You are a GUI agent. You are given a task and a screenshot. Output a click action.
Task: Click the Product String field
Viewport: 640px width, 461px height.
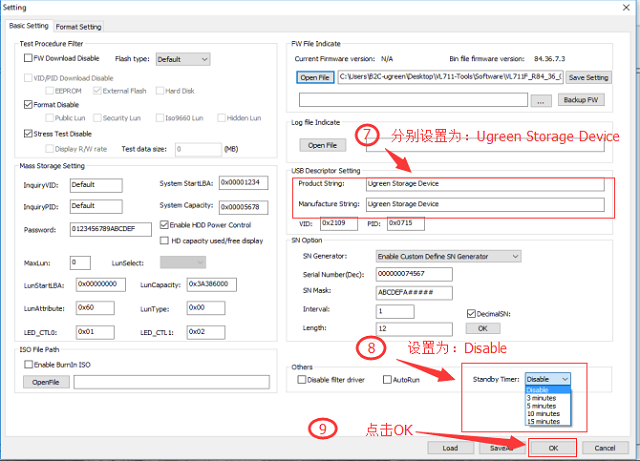(x=485, y=184)
